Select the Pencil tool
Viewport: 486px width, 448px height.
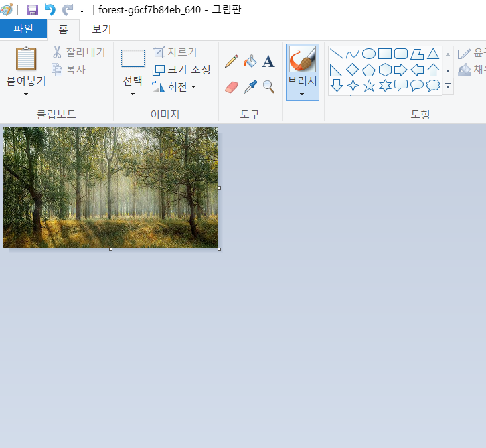point(231,61)
